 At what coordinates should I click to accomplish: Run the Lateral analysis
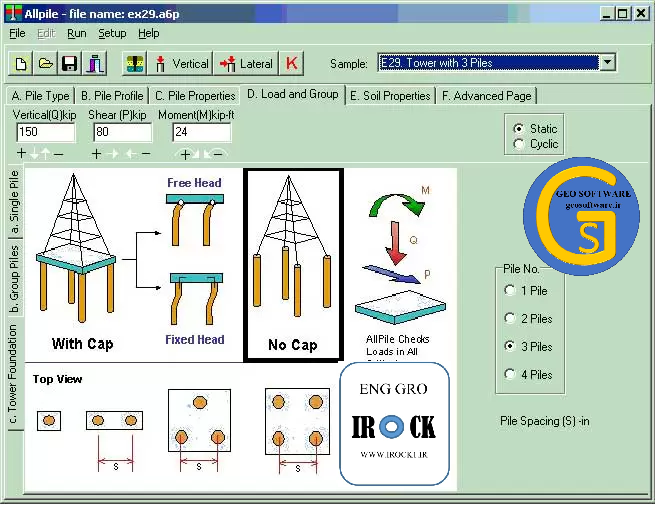tap(246, 64)
